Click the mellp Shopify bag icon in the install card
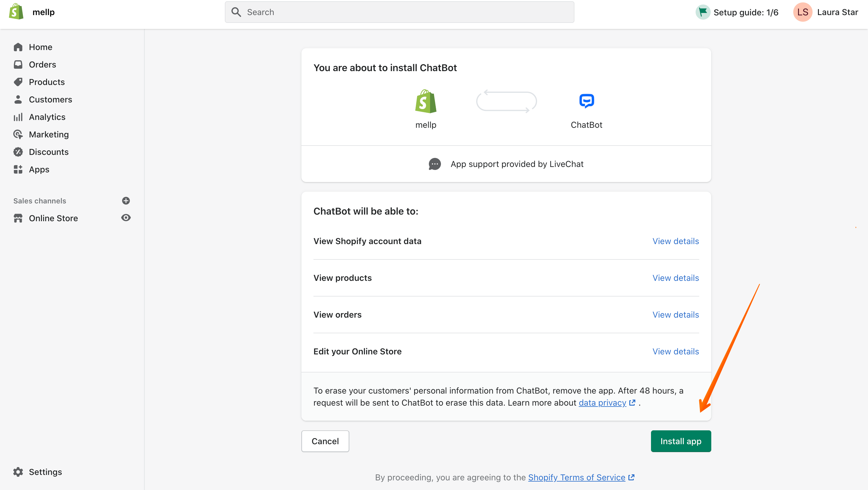868x490 pixels. [426, 101]
